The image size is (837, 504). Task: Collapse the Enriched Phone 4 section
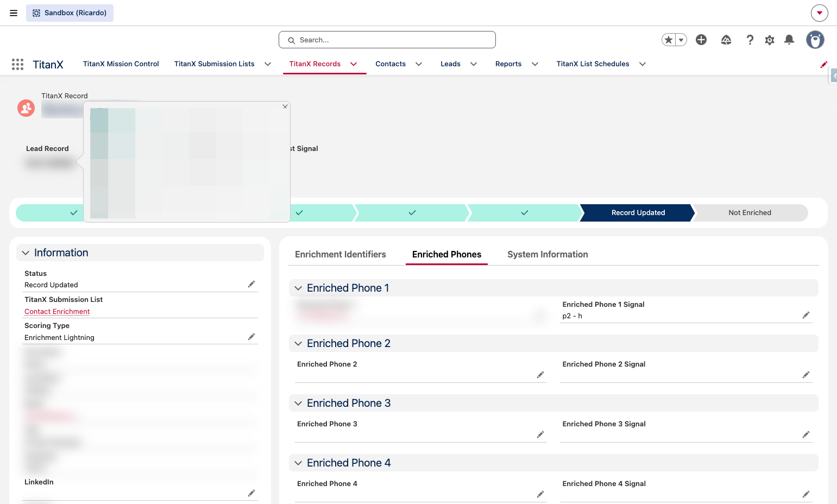tap(298, 463)
